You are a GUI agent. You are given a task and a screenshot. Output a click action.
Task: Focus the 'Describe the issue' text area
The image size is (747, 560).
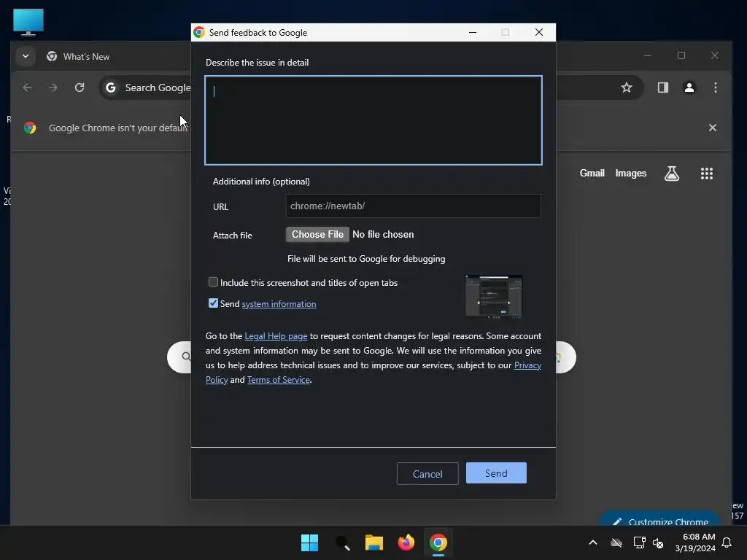pos(373,120)
